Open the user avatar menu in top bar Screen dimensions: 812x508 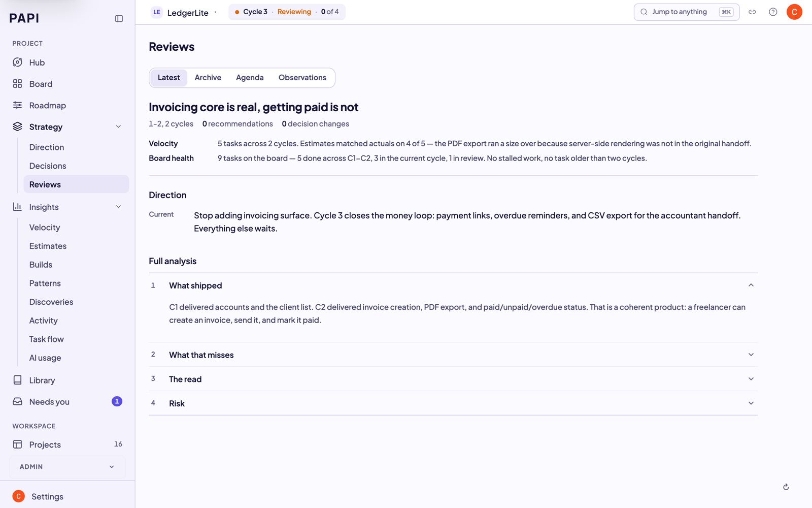[x=794, y=12]
